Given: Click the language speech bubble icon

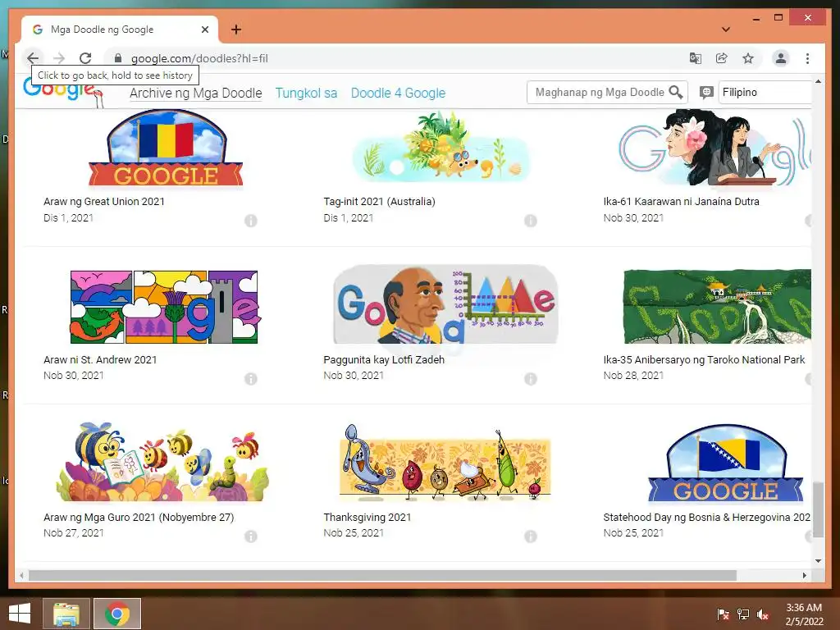Looking at the screenshot, I should [x=706, y=92].
